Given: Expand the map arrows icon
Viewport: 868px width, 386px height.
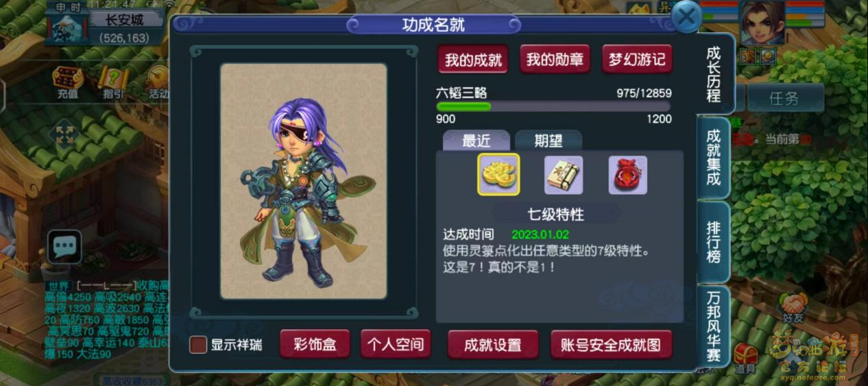Looking at the screenshot, I should (x=64, y=134).
